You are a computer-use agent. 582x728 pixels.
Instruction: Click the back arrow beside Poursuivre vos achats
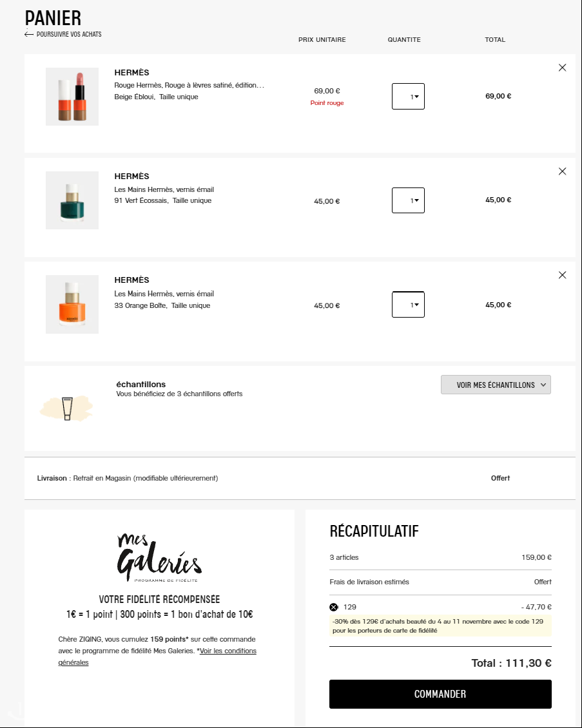29,34
